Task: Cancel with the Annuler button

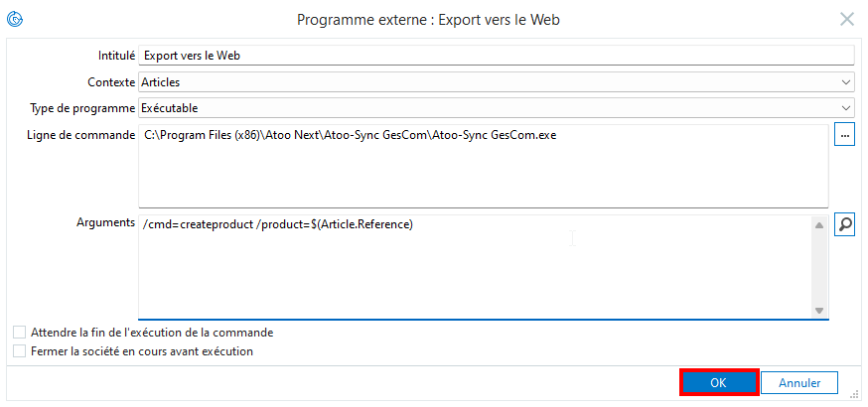Action: click(799, 382)
